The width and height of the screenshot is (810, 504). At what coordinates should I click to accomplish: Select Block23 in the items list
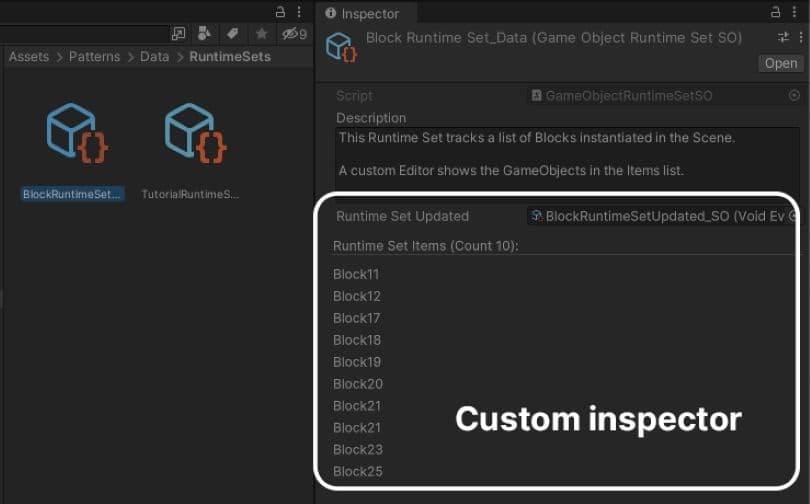(x=358, y=449)
